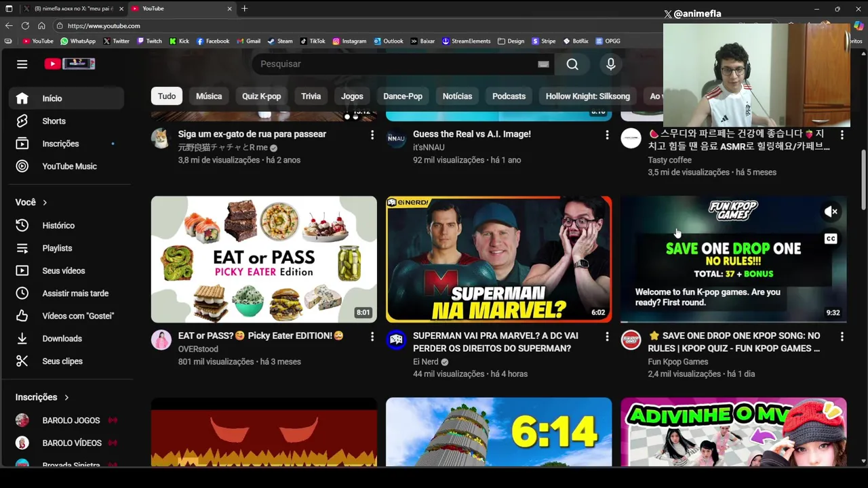This screenshot has width=868, height=488.
Task: Open the Ei Nerd channel name link
Action: click(x=425, y=362)
